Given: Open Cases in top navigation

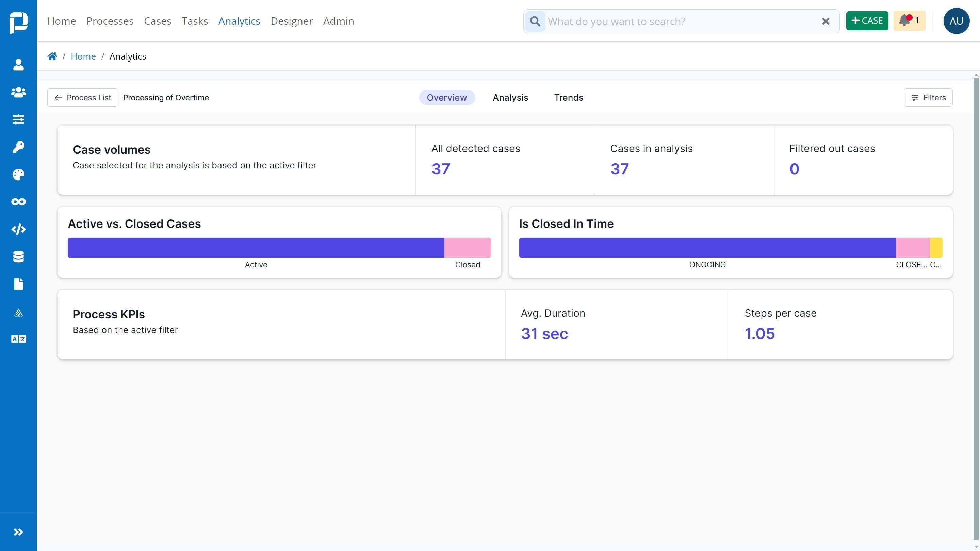Looking at the screenshot, I should click(x=158, y=21).
